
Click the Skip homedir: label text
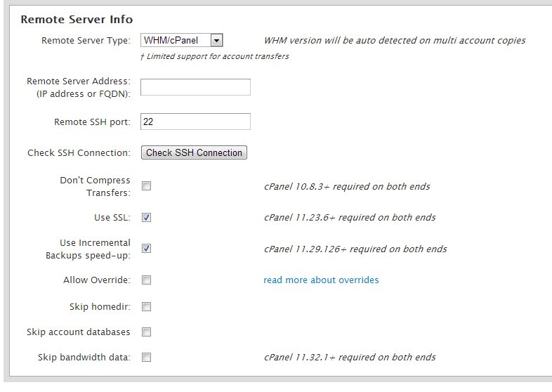[100, 307]
